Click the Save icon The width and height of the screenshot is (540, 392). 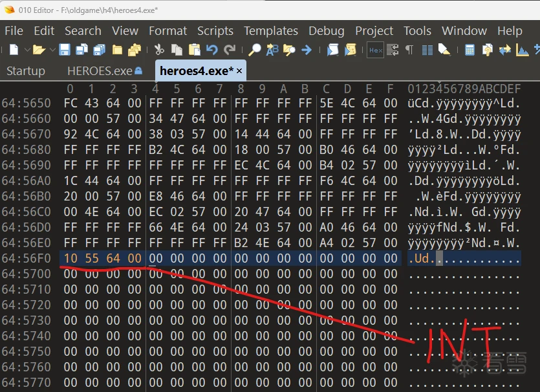pos(65,50)
